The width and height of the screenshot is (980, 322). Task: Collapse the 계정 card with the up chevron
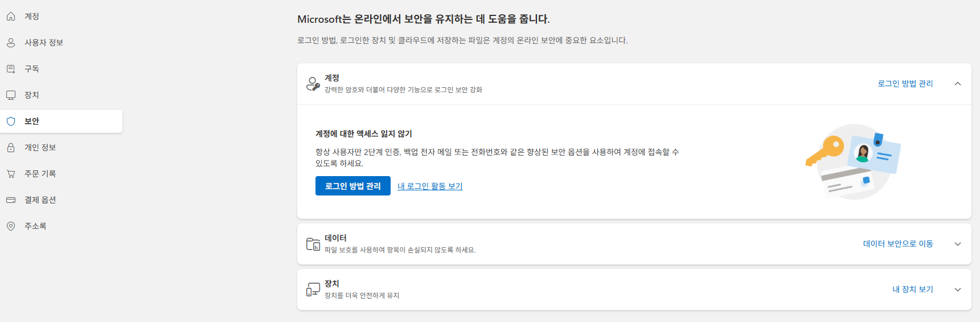[958, 84]
